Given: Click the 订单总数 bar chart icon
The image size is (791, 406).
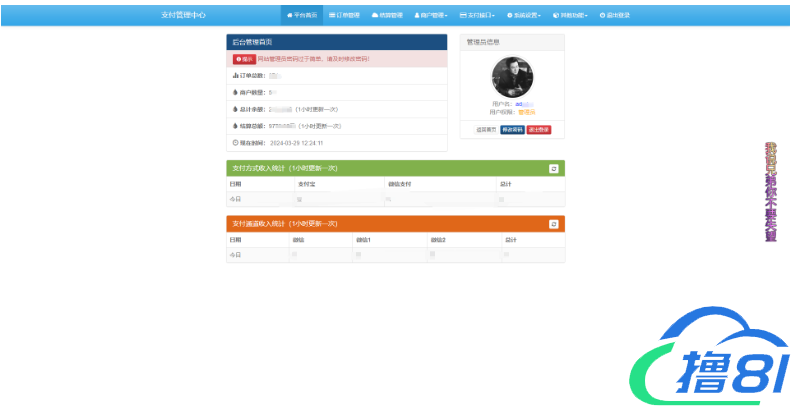Looking at the screenshot, I should [x=236, y=75].
